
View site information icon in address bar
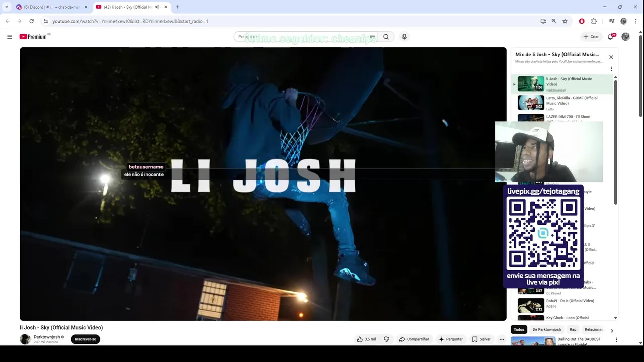[x=46, y=21]
